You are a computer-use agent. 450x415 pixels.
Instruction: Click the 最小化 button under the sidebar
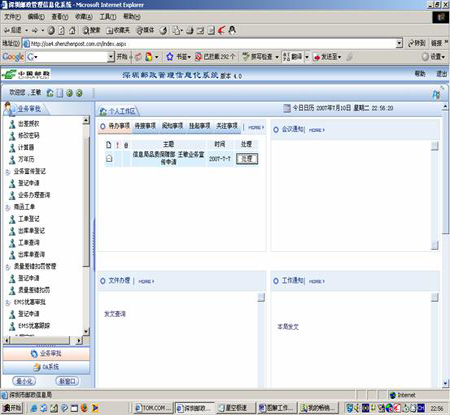tap(24, 381)
